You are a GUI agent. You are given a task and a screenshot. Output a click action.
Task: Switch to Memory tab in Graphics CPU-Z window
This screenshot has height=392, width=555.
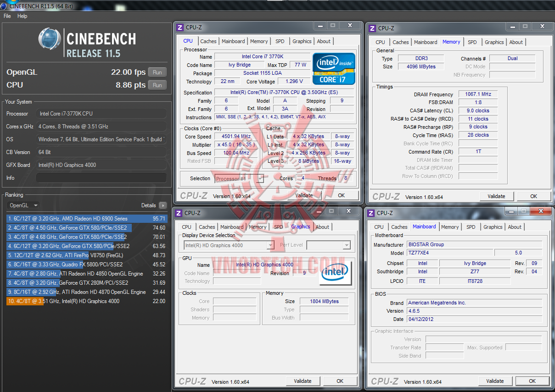tap(257, 227)
